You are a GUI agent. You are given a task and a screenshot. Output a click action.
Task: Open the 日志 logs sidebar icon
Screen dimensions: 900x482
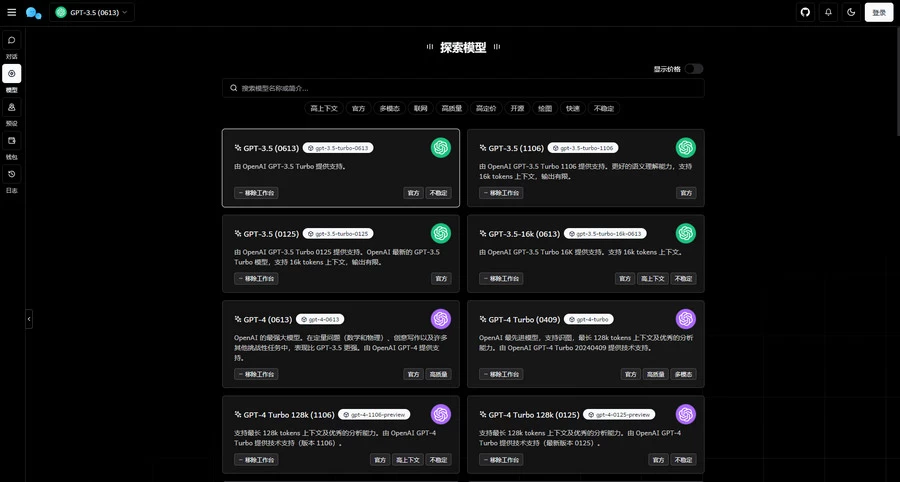11,174
